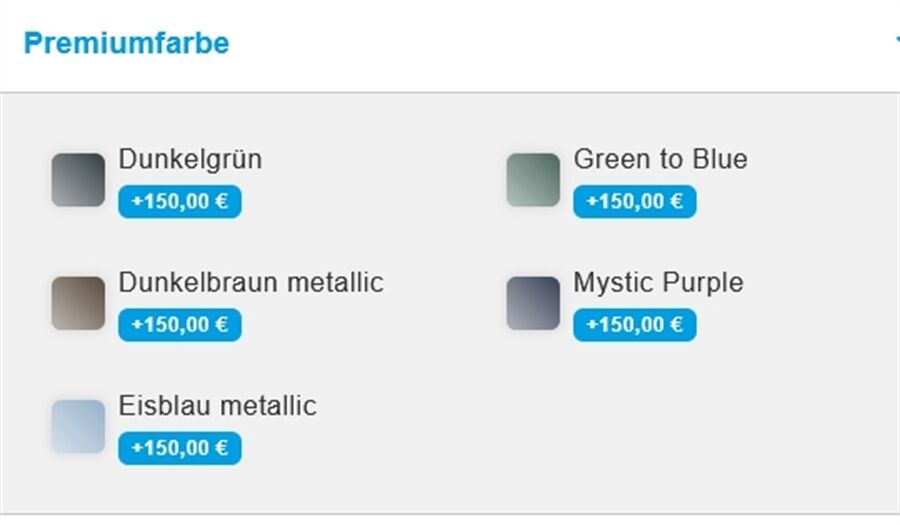This screenshot has height=525, width=900.
Task: Choose the Dunkelbraun metallic swatch
Action: coord(78,303)
